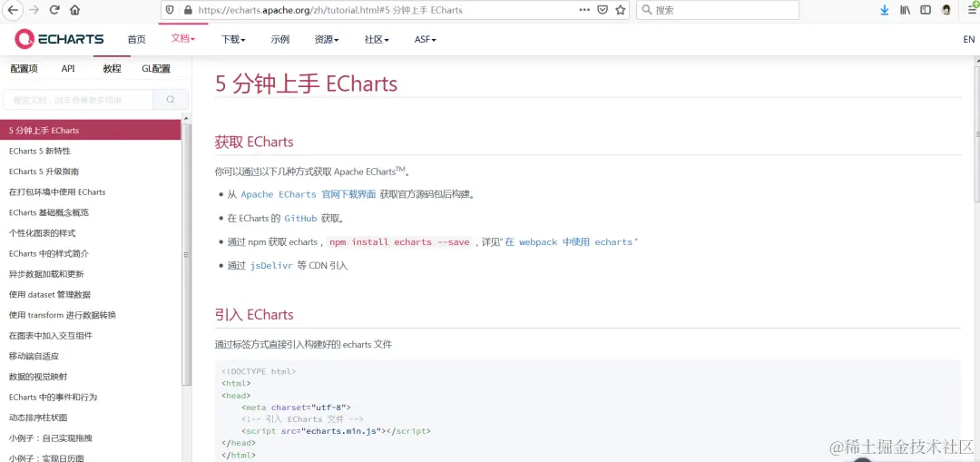Reload the page with refresh icon

click(x=54, y=10)
